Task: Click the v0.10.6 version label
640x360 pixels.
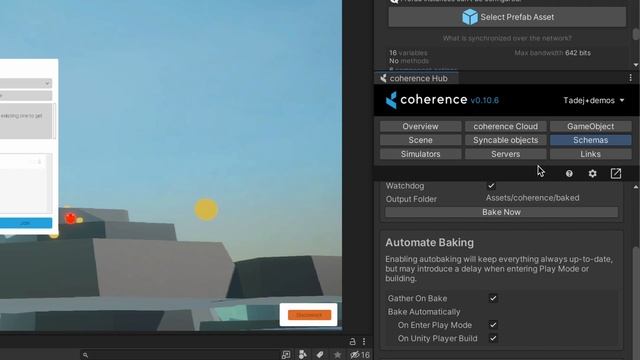Action: 484,100
